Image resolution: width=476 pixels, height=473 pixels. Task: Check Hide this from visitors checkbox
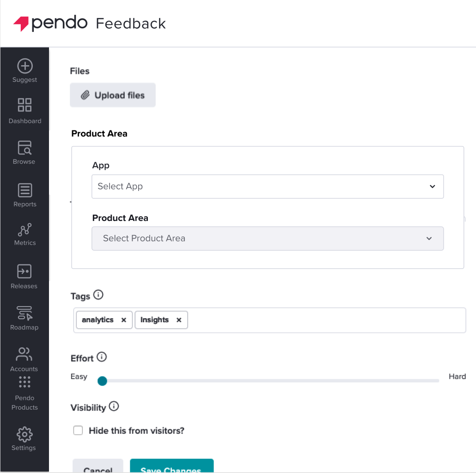tap(78, 430)
